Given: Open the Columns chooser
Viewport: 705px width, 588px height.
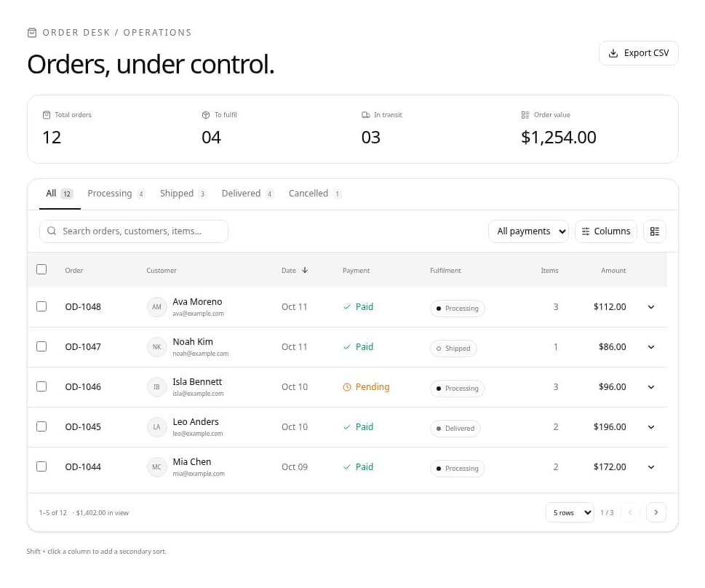Looking at the screenshot, I should 605,231.
